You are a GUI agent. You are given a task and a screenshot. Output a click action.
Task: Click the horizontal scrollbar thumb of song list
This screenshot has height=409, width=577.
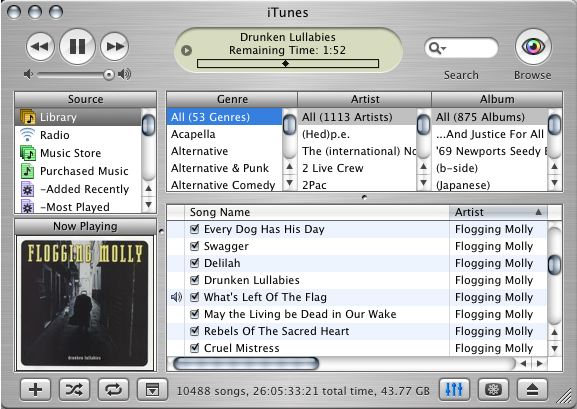click(246, 364)
